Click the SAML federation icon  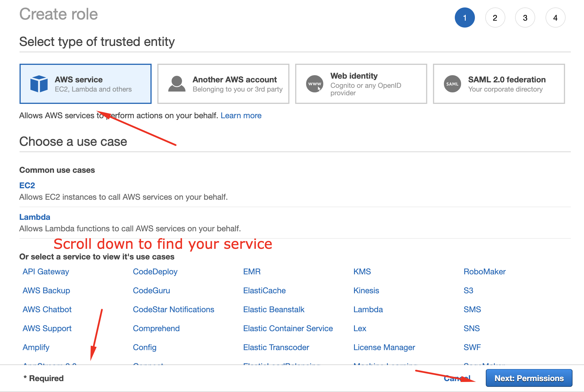pyautogui.click(x=452, y=84)
